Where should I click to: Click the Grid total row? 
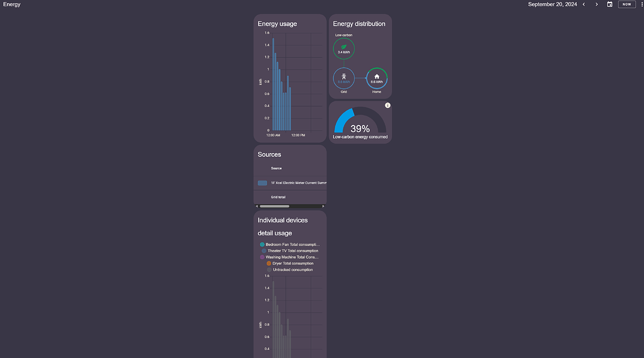coord(290,197)
